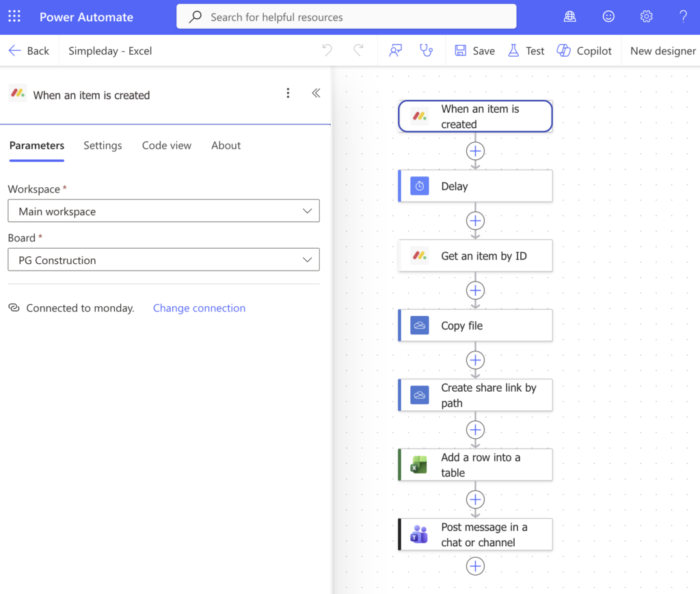This screenshot has height=594, width=700.
Task: Insert step after Get an item by ID
Action: 476,291
